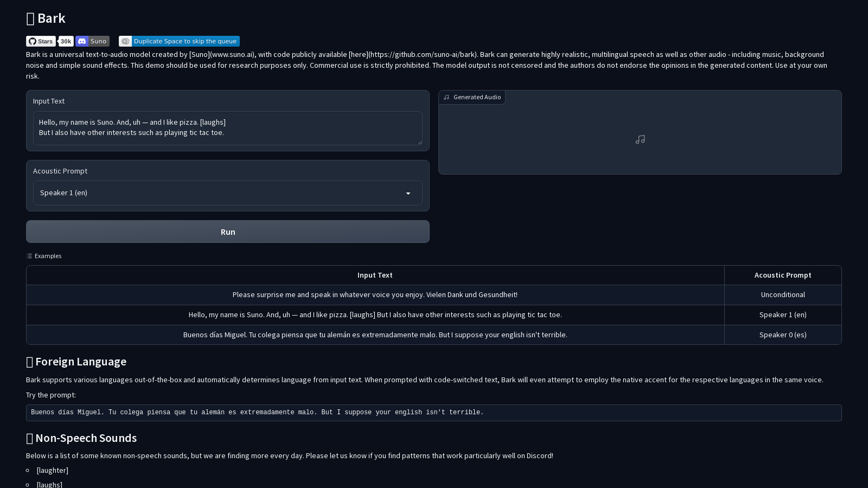
Task: Open the GitHub Stars badge
Action: coord(41,41)
